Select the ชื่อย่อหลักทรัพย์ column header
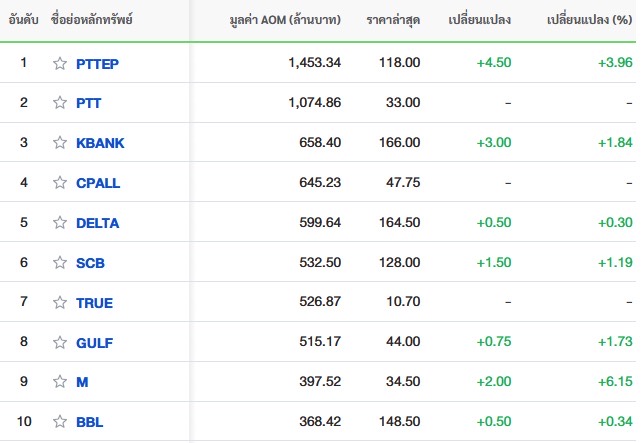This screenshot has height=443, width=643. coord(91,20)
